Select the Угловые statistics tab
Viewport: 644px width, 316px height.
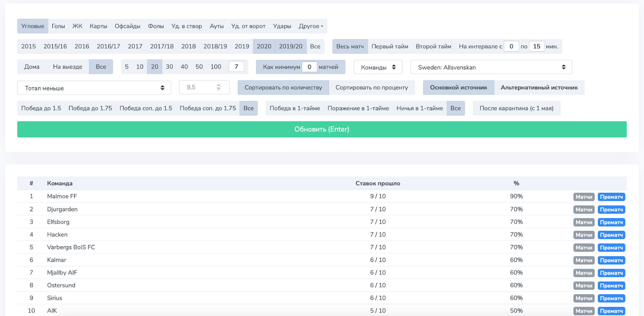click(x=33, y=26)
